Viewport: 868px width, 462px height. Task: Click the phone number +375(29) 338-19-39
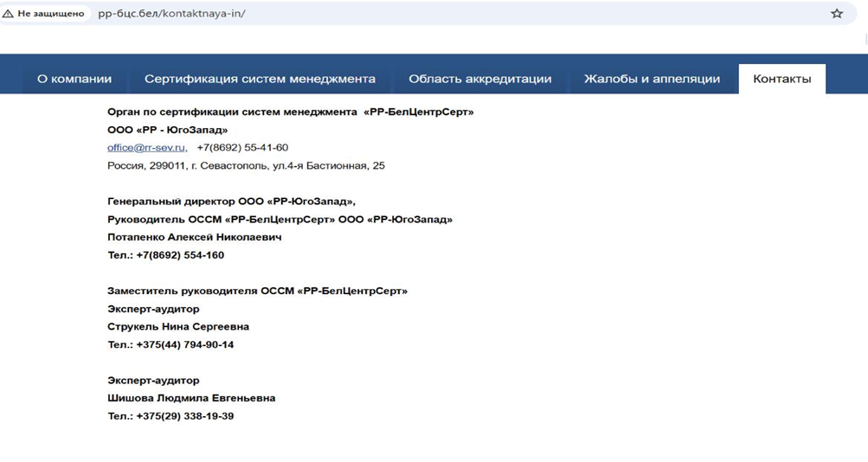184,416
